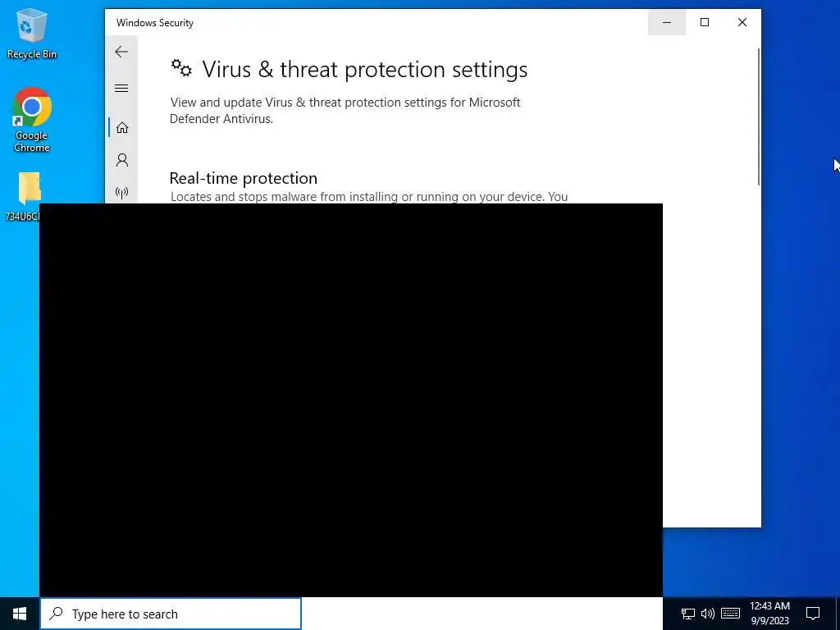Click the 'Windows Security' title bar text

pyautogui.click(x=155, y=23)
